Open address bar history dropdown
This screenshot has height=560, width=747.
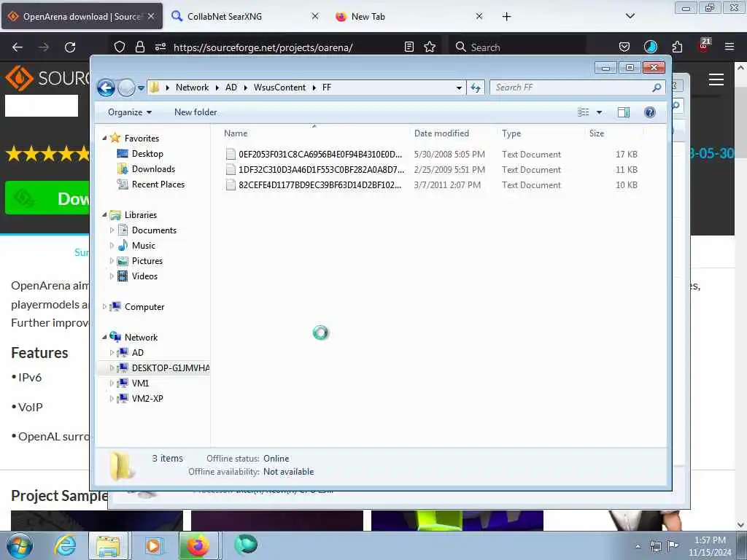459,87
